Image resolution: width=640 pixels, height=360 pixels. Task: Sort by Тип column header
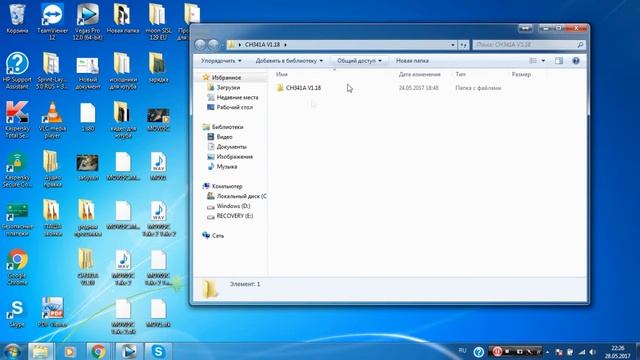point(460,74)
